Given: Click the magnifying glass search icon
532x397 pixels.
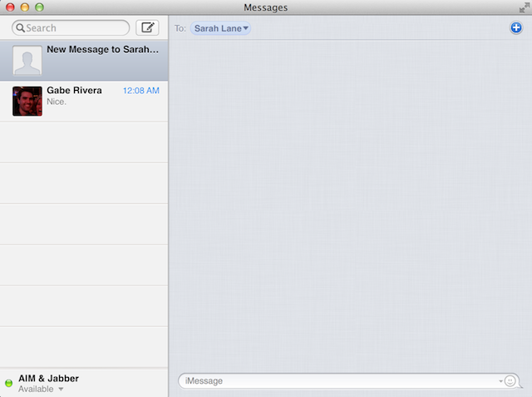Looking at the screenshot, I should (x=20, y=27).
